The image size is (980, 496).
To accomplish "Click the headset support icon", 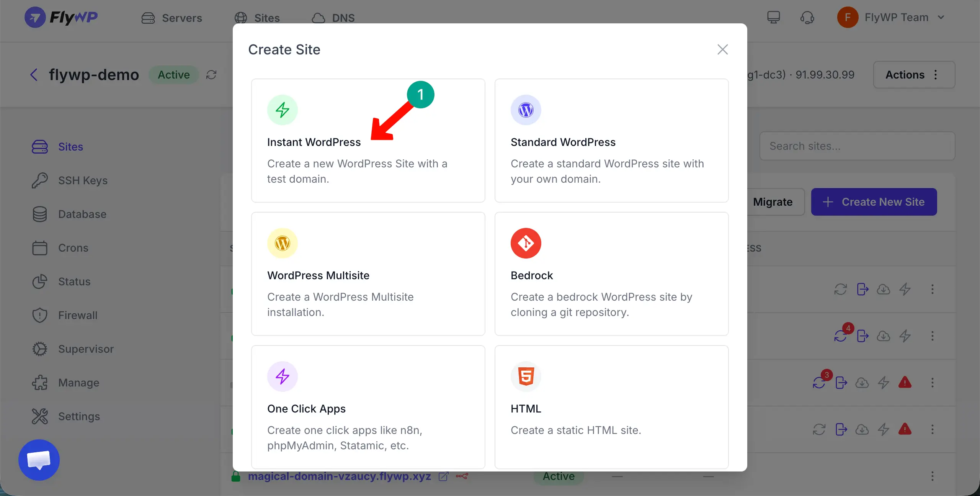I will coord(807,17).
